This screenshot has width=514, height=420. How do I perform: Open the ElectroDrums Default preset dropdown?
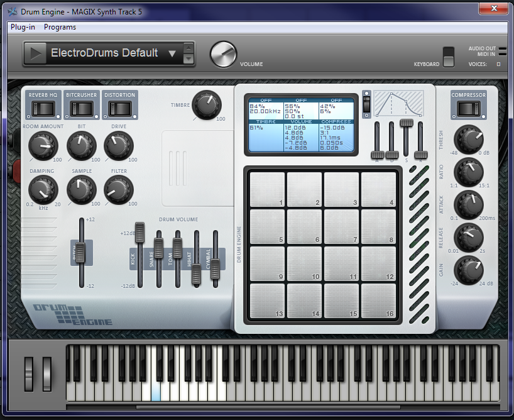click(x=172, y=53)
